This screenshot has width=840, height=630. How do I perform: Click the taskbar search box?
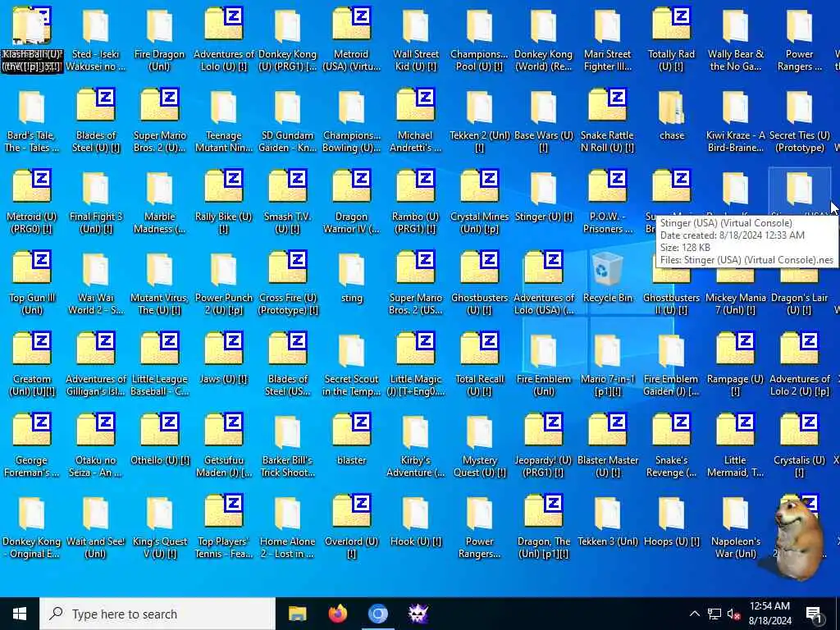157,614
